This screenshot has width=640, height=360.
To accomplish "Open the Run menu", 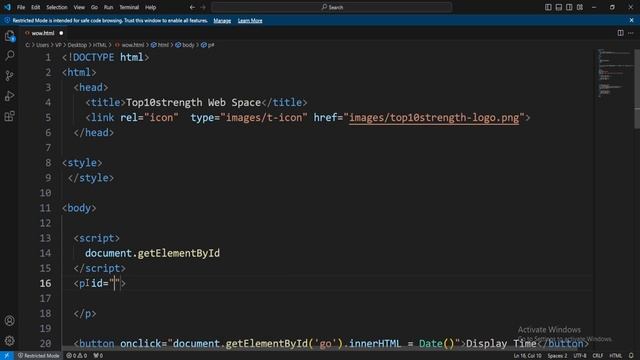I will tap(108, 7).
